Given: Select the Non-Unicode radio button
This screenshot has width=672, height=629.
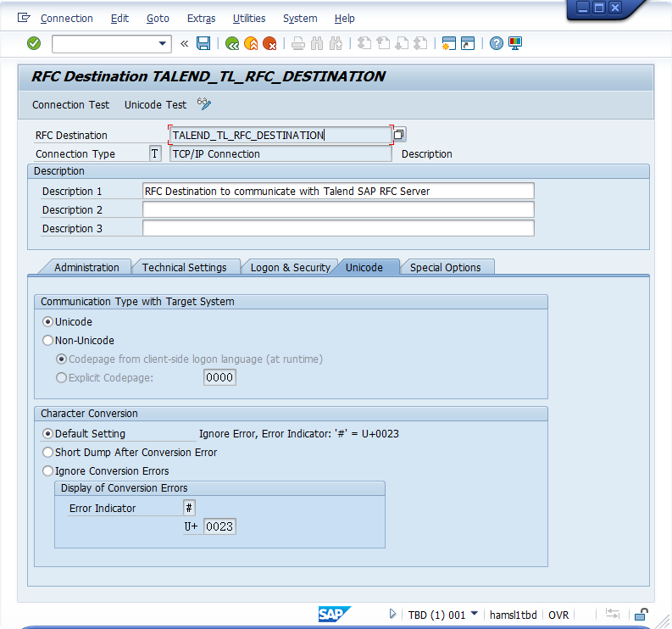Looking at the screenshot, I should (x=48, y=341).
